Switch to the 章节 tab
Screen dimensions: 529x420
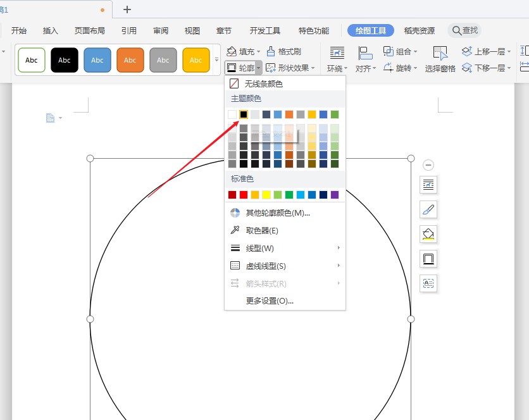224,31
